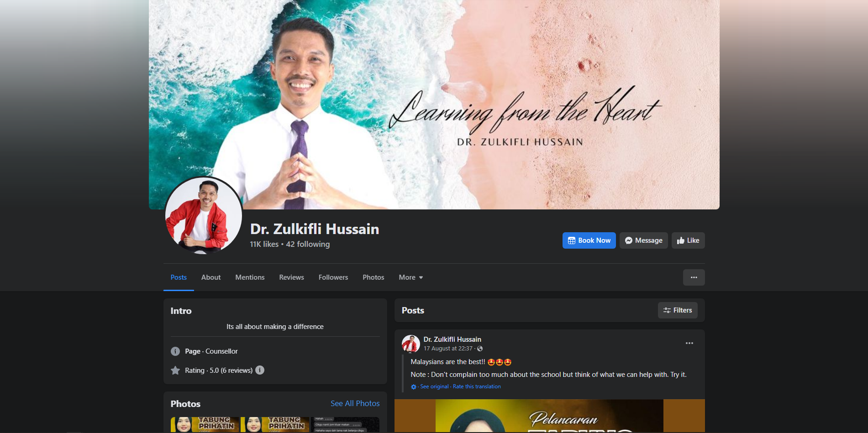Image resolution: width=868 pixels, height=433 pixels.
Task: Click the See All Photos link
Action: point(355,403)
